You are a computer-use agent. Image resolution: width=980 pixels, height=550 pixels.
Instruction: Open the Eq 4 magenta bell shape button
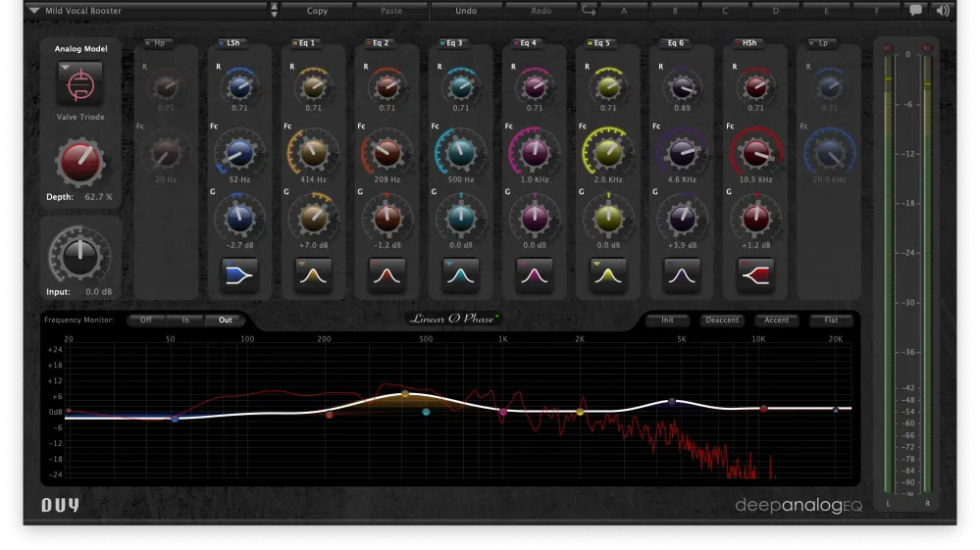[535, 275]
